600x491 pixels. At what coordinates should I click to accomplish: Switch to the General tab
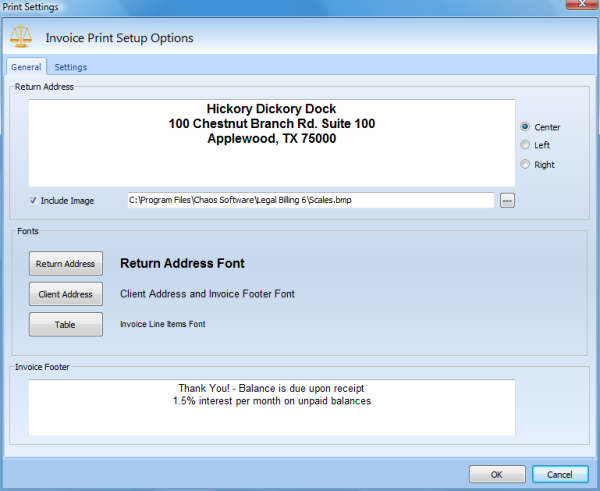pos(26,67)
